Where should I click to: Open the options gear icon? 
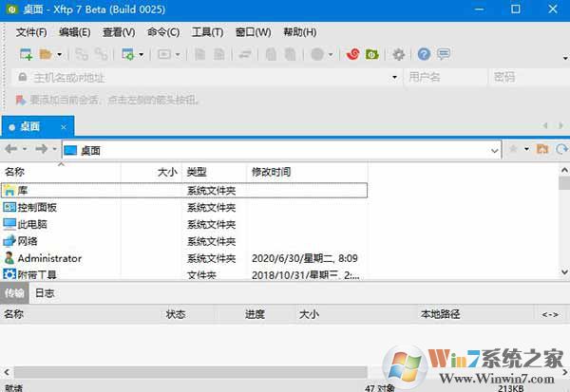tap(398, 54)
